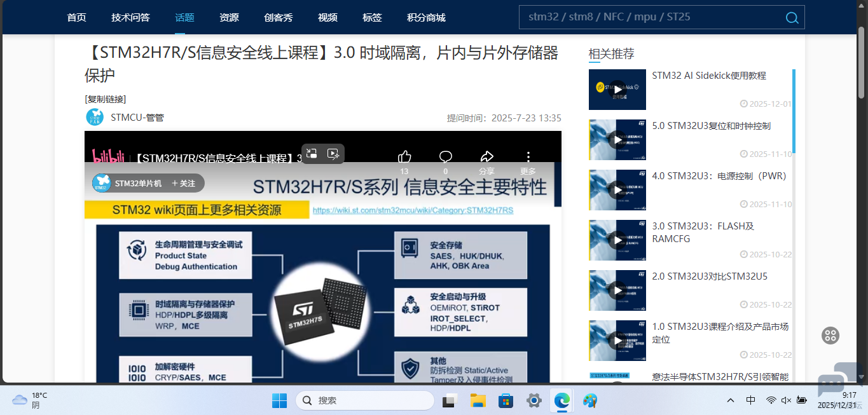The width and height of the screenshot is (868, 415).
Task: Like the video with thumbs-up icon
Action: pos(404,156)
